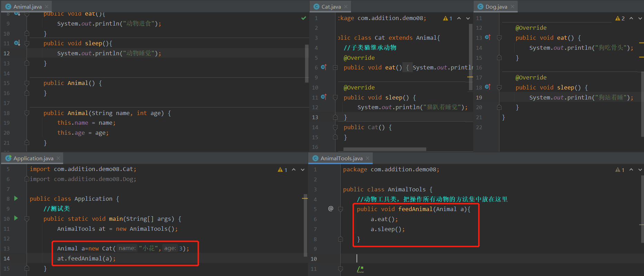The height and width of the screenshot is (276, 644).
Task: Collapse sleep() method fold in Cat.java
Action: click(335, 98)
